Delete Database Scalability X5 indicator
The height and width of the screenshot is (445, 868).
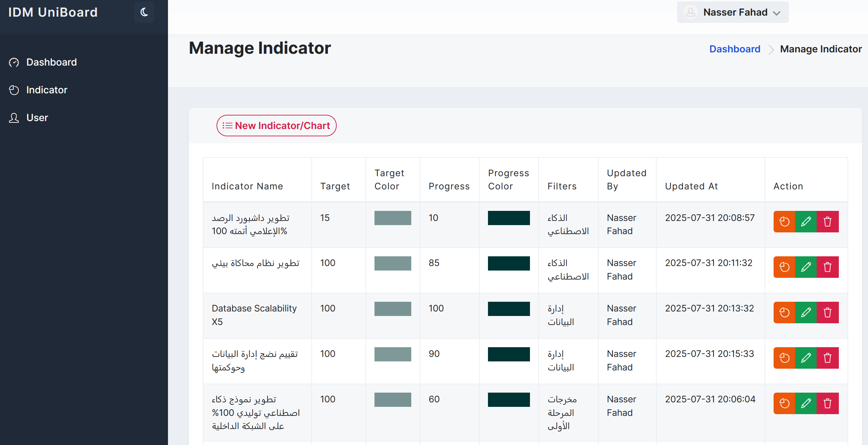pyautogui.click(x=827, y=313)
